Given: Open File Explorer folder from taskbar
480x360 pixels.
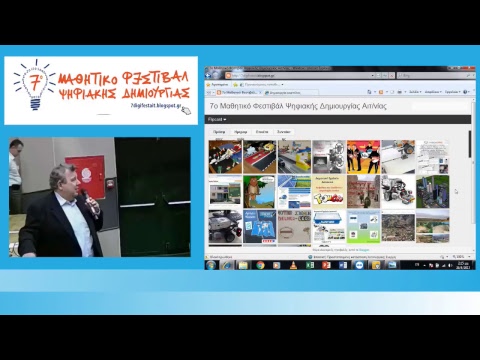Looking at the screenshot, I should tap(243, 265).
